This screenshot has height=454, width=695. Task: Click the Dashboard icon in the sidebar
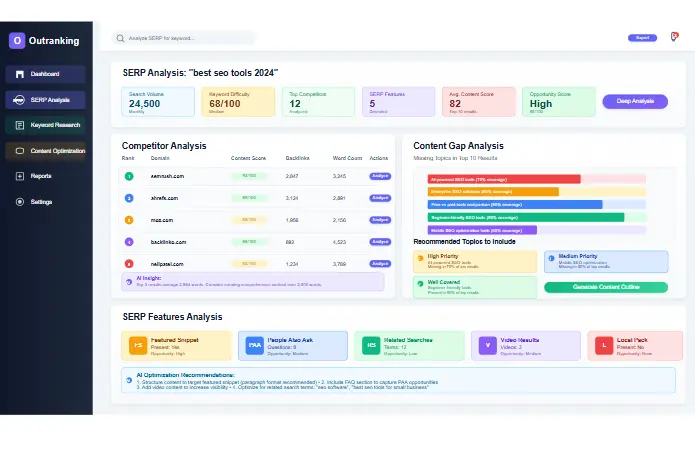[20, 74]
